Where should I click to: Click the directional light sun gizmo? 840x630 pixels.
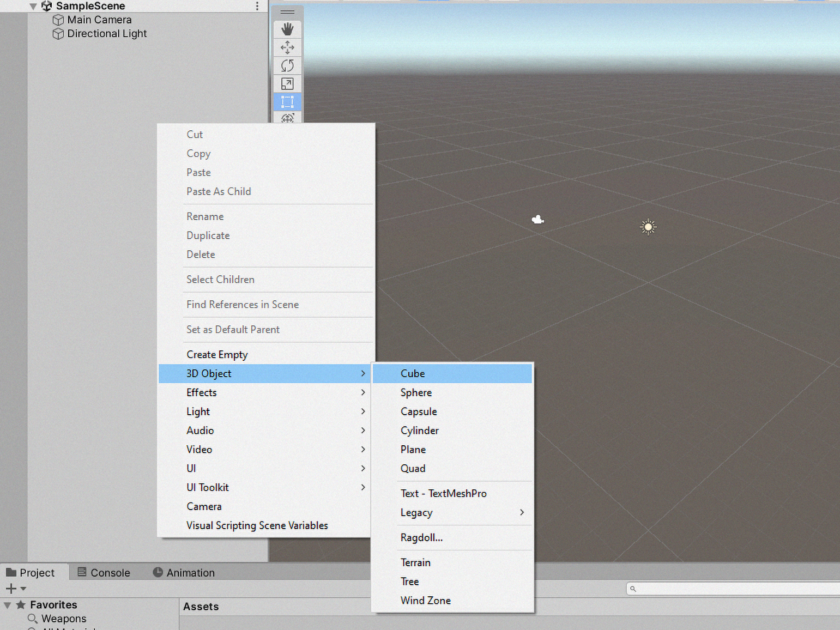648,227
